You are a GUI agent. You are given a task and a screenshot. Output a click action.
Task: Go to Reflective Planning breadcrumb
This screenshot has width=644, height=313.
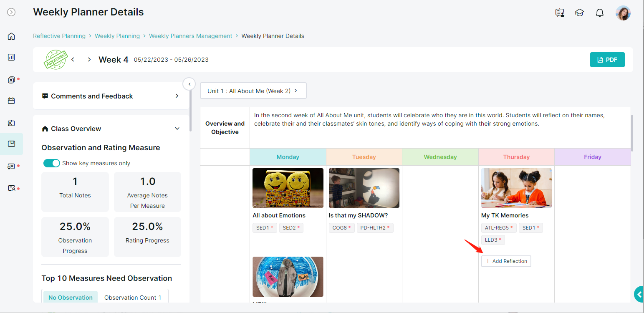tap(59, 36)
